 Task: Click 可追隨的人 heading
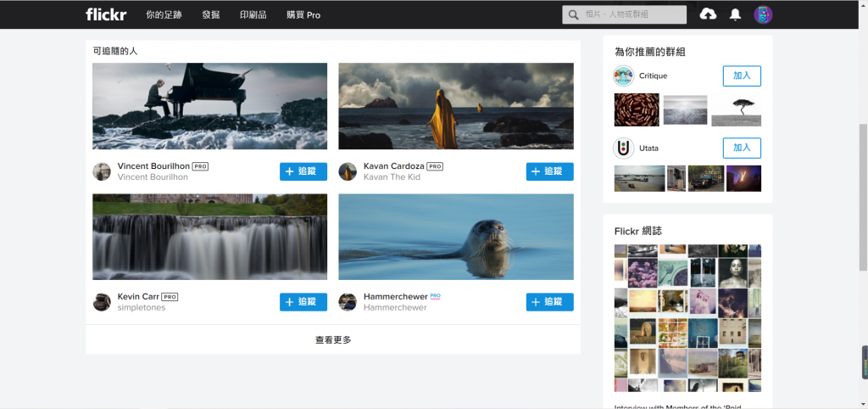point(115,51)
